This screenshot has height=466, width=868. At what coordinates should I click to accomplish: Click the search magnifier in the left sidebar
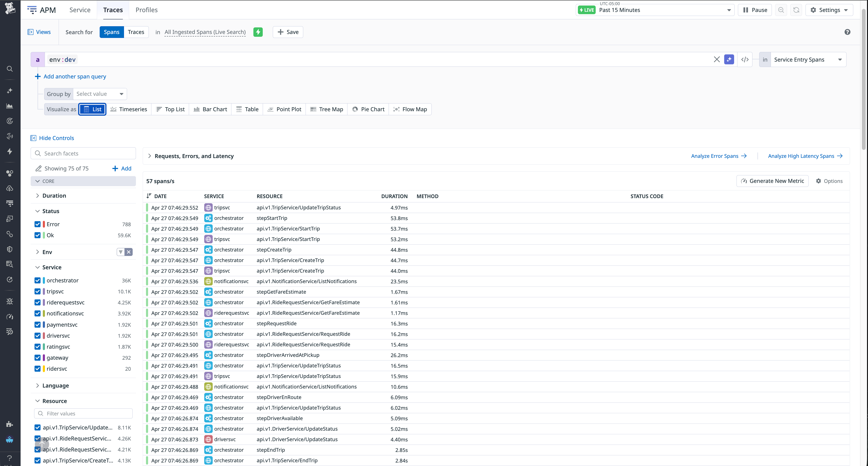coord(10,69)
